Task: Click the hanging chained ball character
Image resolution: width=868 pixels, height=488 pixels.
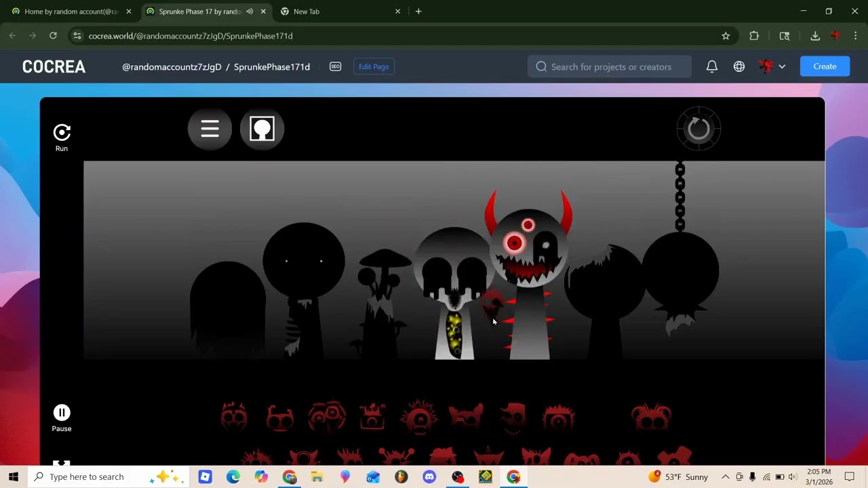Action: 680,249
